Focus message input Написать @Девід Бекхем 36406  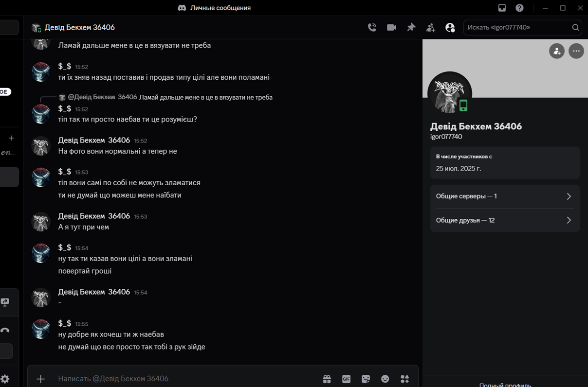coord(185,379)
